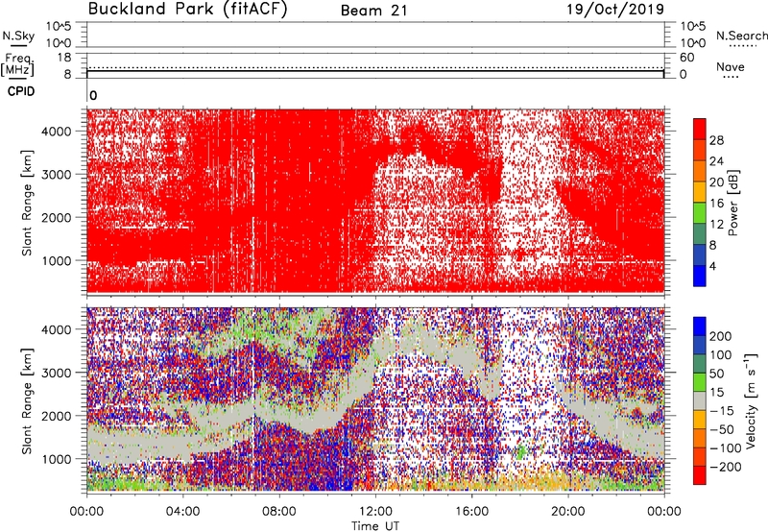Click the velocity panel's 'Slant Range [km]' label
The height and width of the screenshot is (532, 768).
pyautogui.click(x=27, y=401)
